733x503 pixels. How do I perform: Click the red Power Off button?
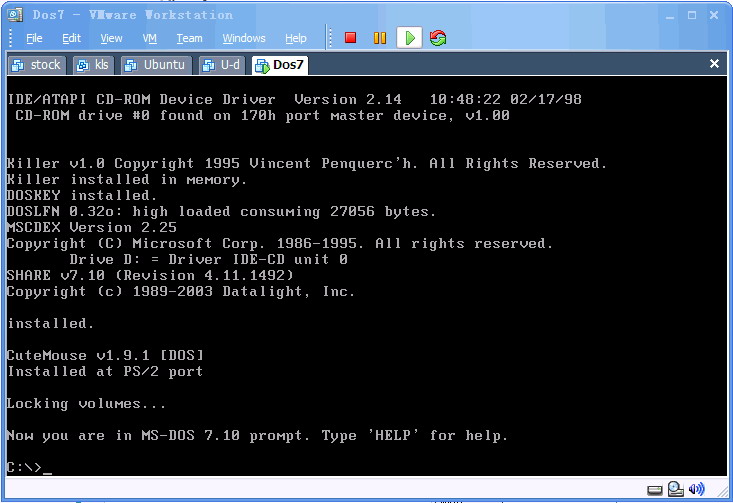[350, 38]
